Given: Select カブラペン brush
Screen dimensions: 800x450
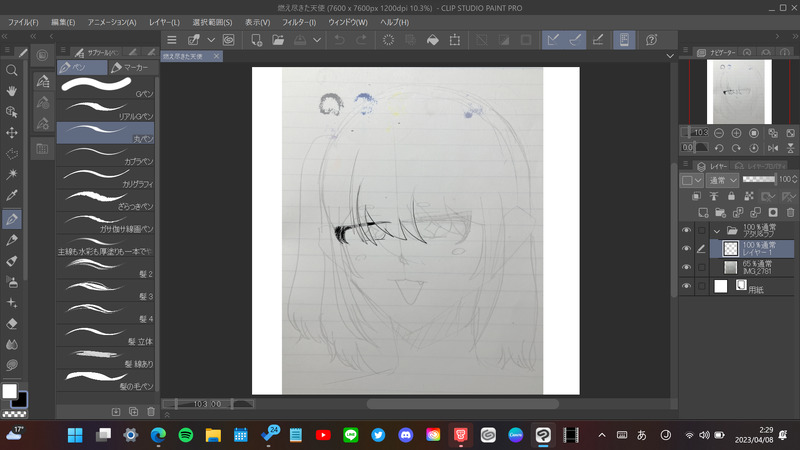Looking at the screenshot, I should pos(106,155).
